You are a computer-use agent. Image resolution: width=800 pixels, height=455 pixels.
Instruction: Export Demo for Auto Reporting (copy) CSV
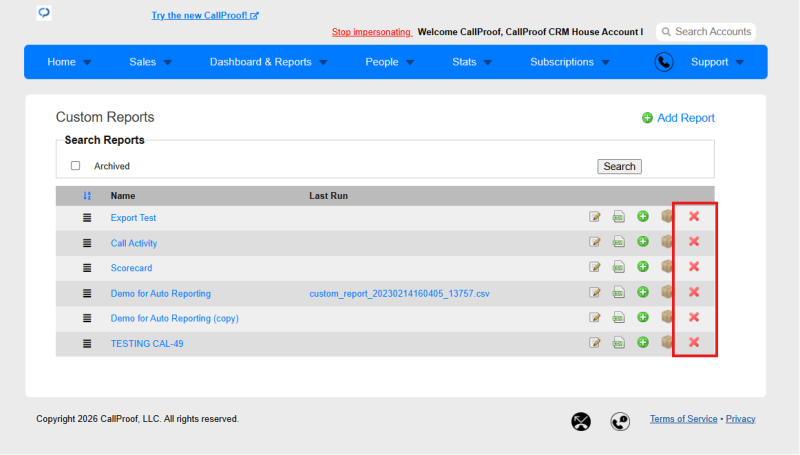pos(618,317)
